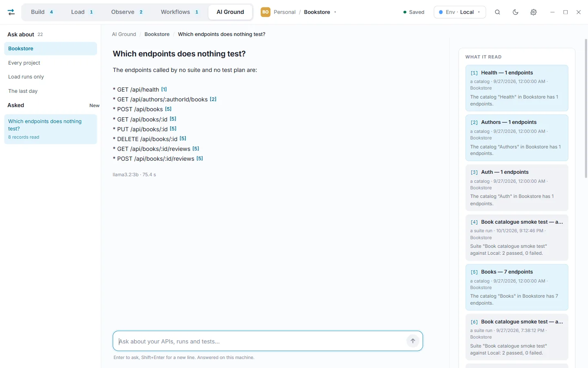Switch to the Load tab
The height and width of the screenshot is (368, 588).
pos(82,12)
